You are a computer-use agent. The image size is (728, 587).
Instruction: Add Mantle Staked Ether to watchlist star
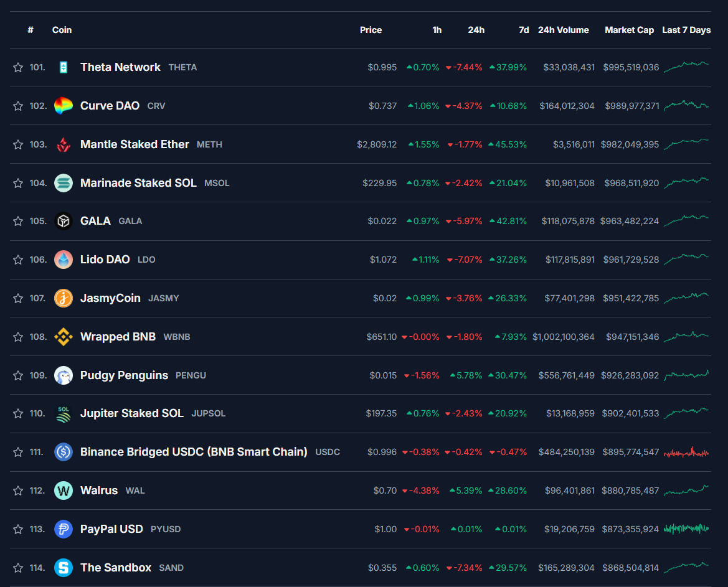pos(18,144)
